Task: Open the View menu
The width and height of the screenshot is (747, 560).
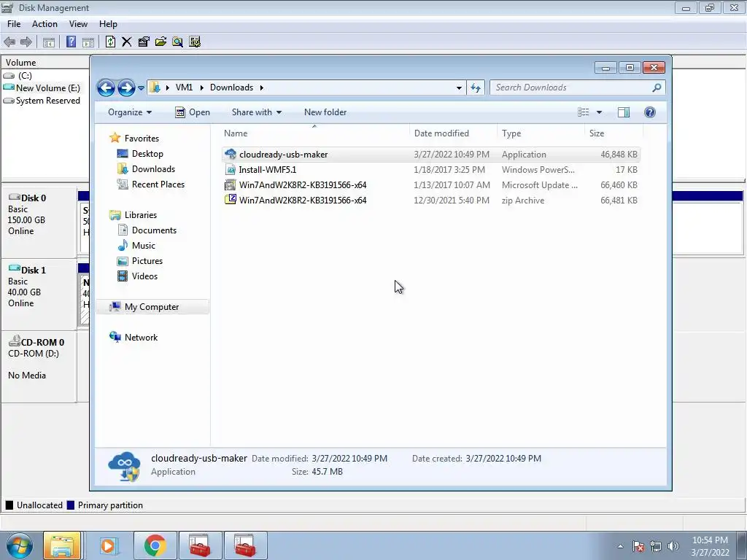Action: (78, 24)
